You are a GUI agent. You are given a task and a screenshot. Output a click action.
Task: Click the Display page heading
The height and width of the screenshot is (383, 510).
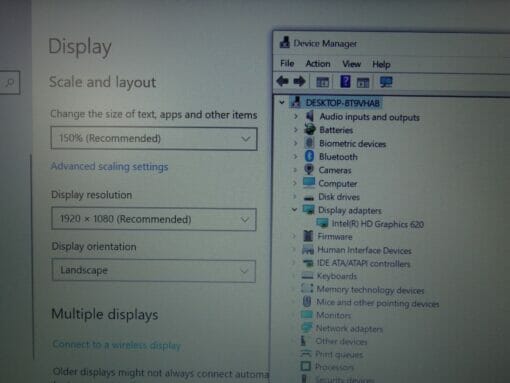[x=80, y=47]
